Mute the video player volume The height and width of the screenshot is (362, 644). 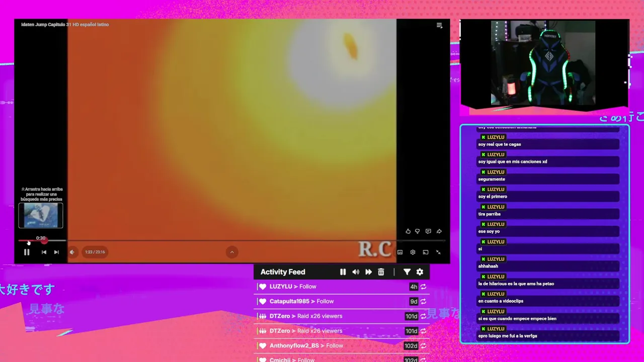tap(72, 252)
